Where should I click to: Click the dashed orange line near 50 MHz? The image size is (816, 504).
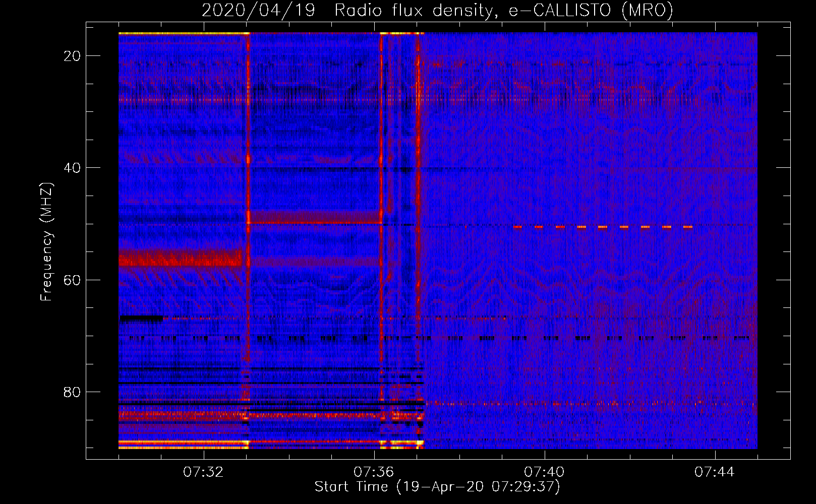(603, 227)
